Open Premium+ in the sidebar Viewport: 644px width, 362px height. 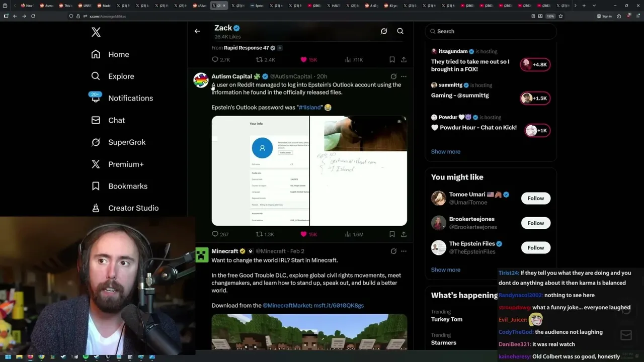pos(117,164)
